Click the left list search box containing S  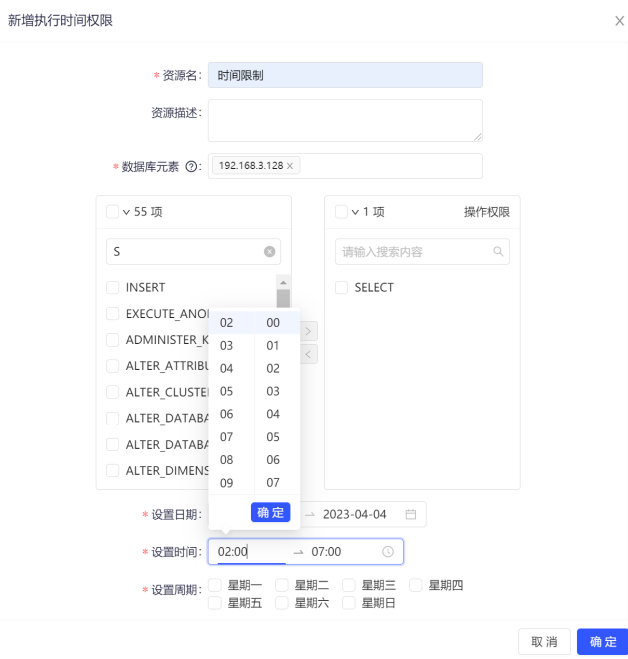tap(193, 251)
